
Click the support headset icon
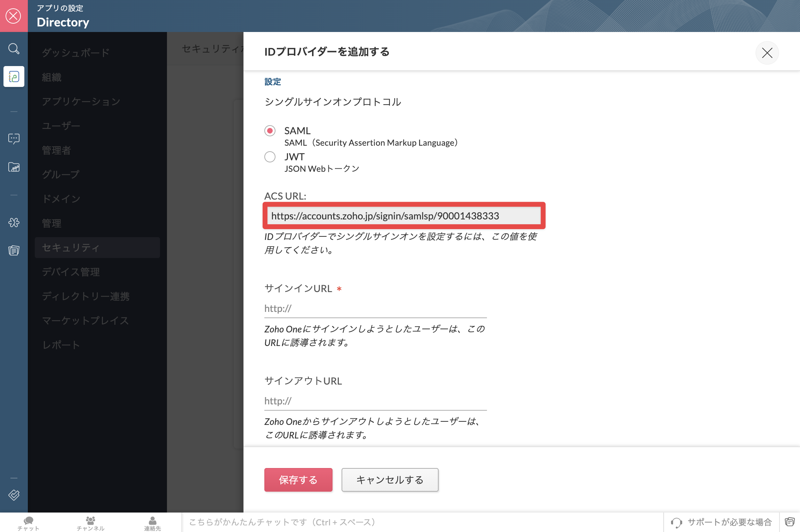tap(676, 522)
